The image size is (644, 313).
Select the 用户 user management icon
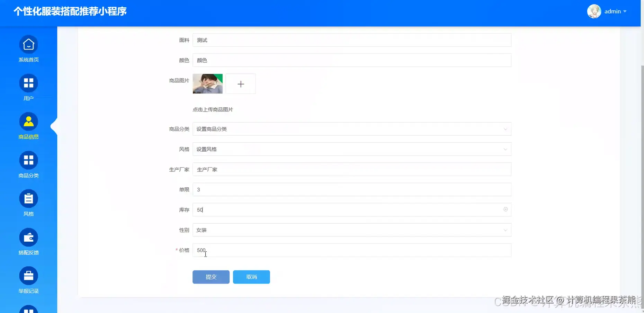28,83
